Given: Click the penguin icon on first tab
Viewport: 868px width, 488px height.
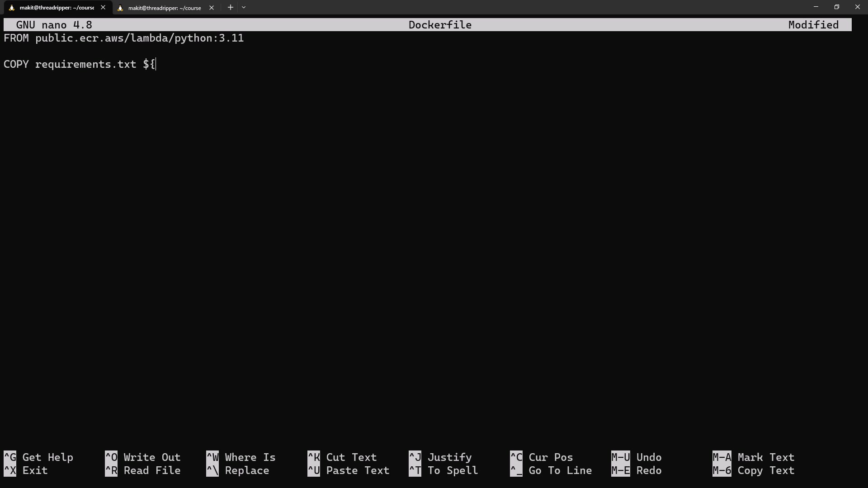Looking at the screenshot, I should (12, 8).
